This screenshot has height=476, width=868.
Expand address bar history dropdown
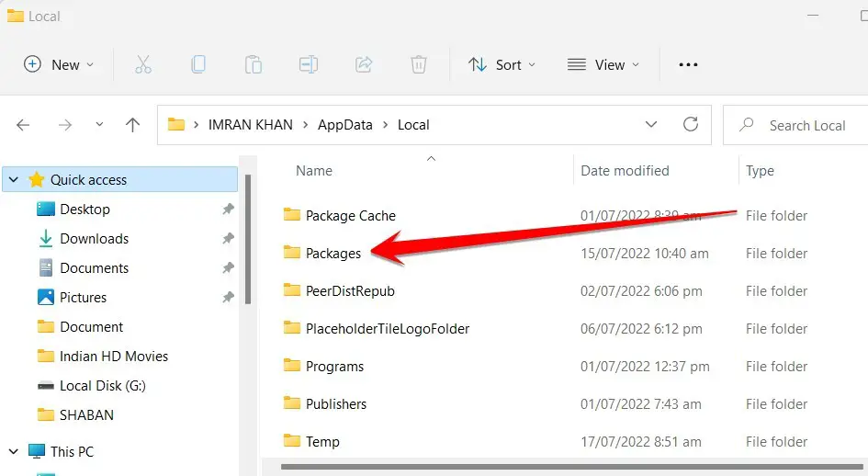tap(651, 124)
